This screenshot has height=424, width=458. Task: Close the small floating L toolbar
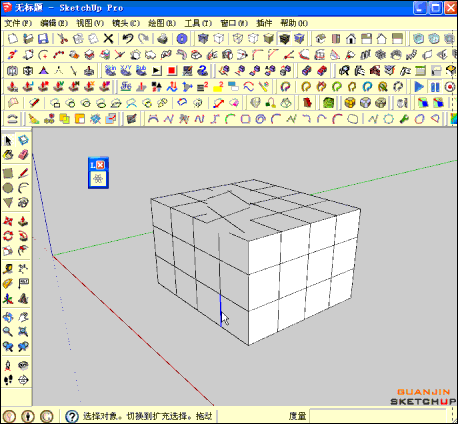click(100, 165)
